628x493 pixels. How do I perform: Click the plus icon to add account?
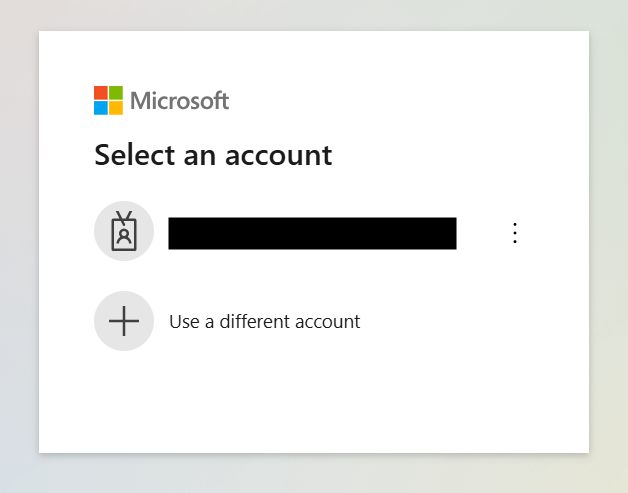click(x=123, y=321)
